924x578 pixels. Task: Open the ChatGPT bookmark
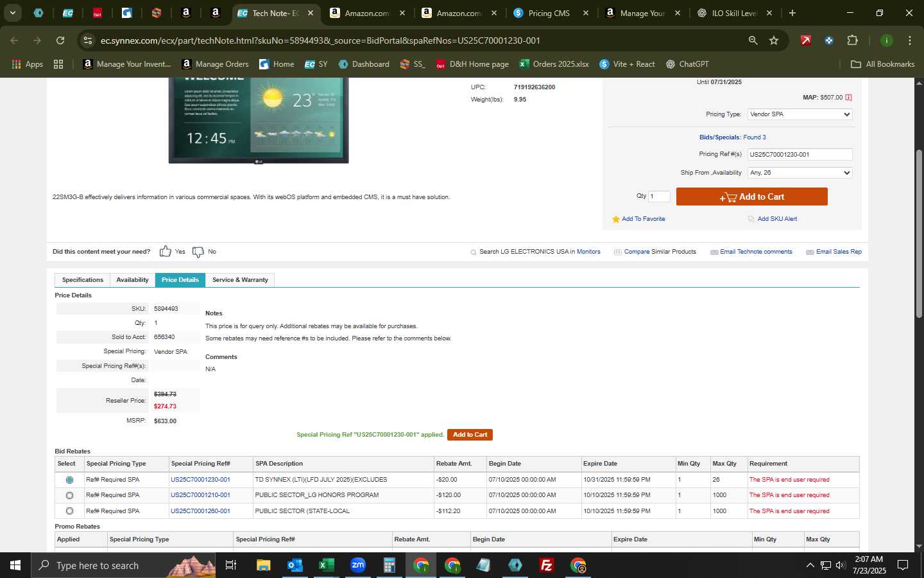pos(687,64)
